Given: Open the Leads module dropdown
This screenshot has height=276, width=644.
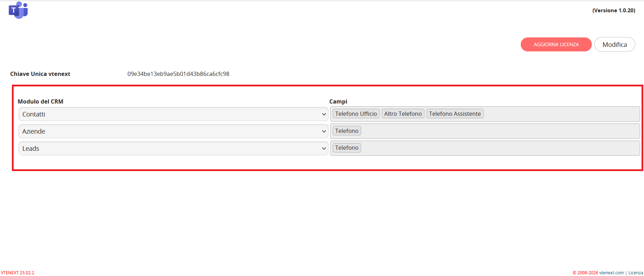Looking at the screenshot, I should point(173,148).
